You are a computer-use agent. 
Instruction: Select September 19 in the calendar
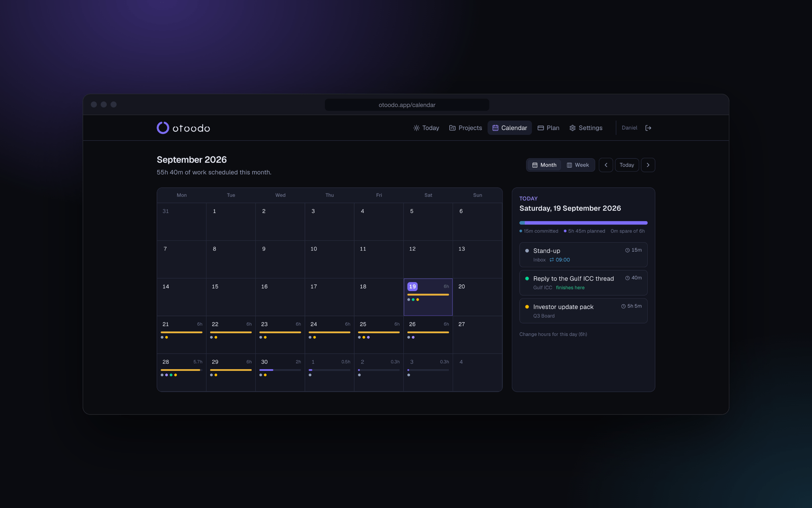coord(428,297)
